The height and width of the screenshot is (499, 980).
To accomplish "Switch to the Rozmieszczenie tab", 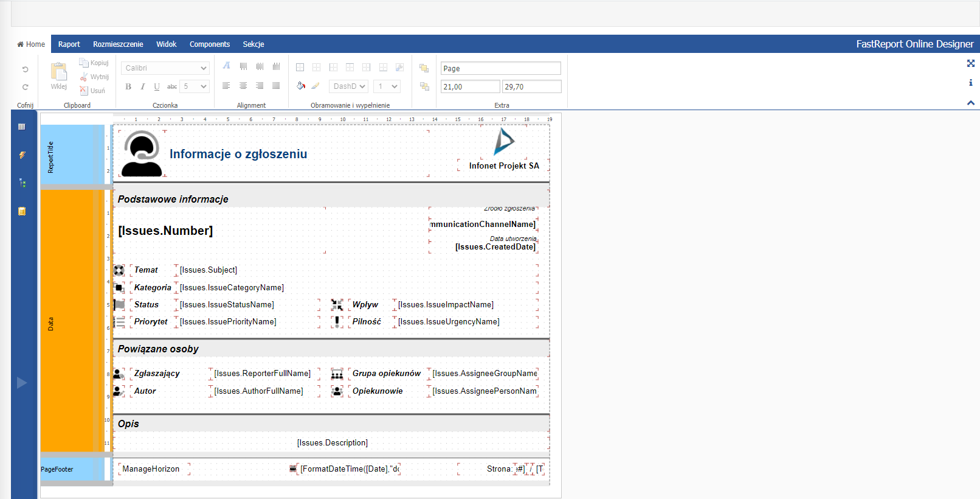I will (x=118, y=44).
